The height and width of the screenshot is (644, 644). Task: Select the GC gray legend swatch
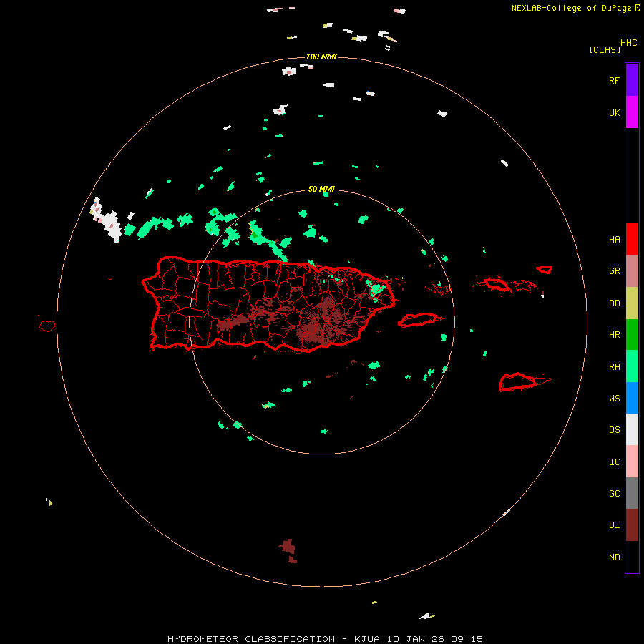[632, 493]
